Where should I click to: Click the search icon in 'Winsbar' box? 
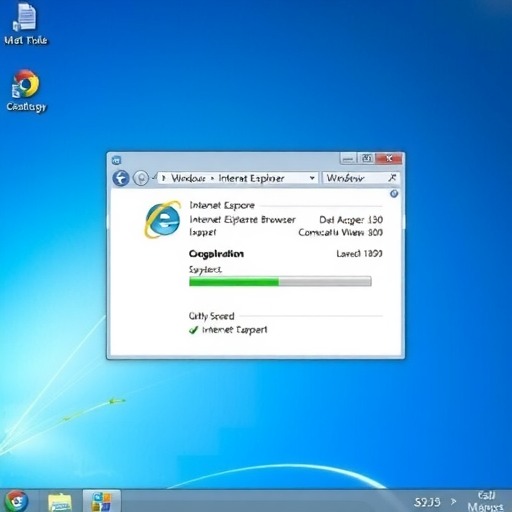[x=393, y=178]
